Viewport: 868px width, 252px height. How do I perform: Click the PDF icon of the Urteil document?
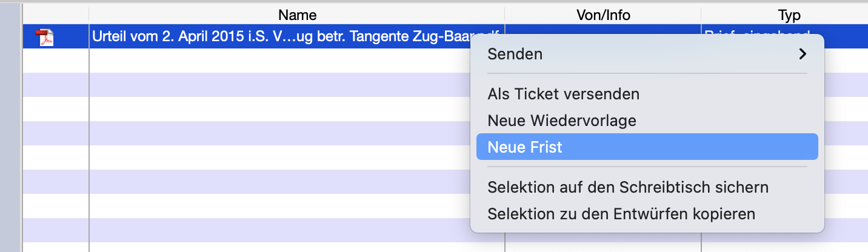[45, 38]
